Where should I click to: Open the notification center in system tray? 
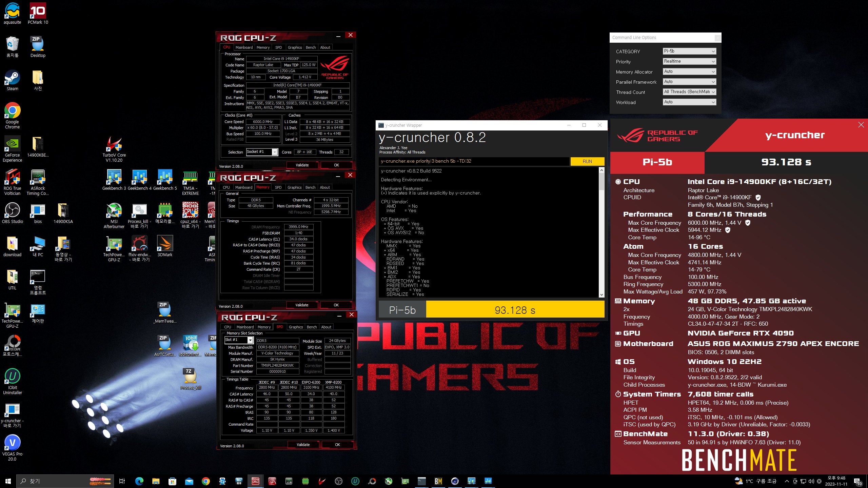pyautogui.click(x=858, y=481)
